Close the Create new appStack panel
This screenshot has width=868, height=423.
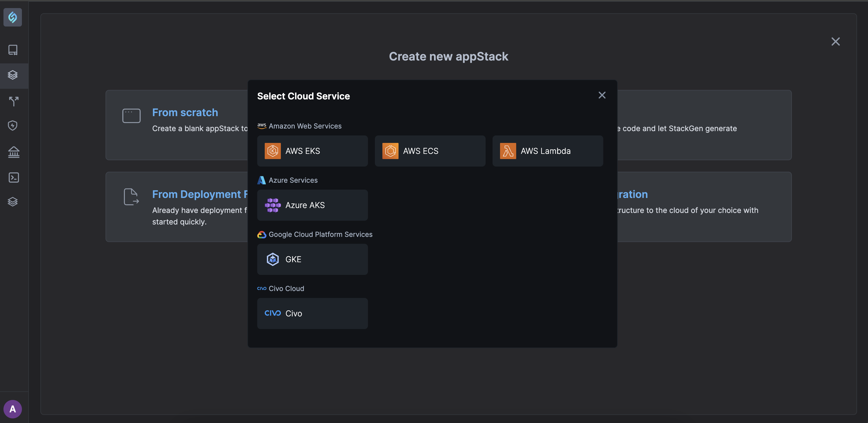coord(835,41)
